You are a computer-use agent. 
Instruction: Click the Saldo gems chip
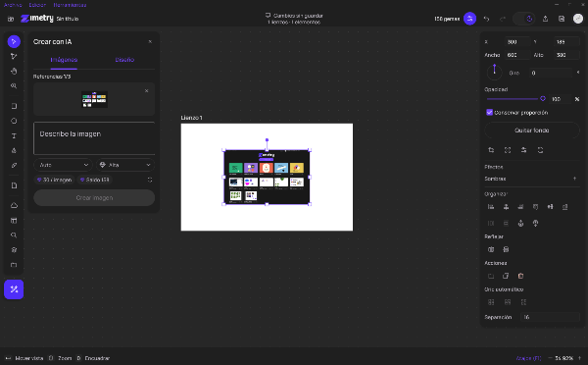click(95, 180)
